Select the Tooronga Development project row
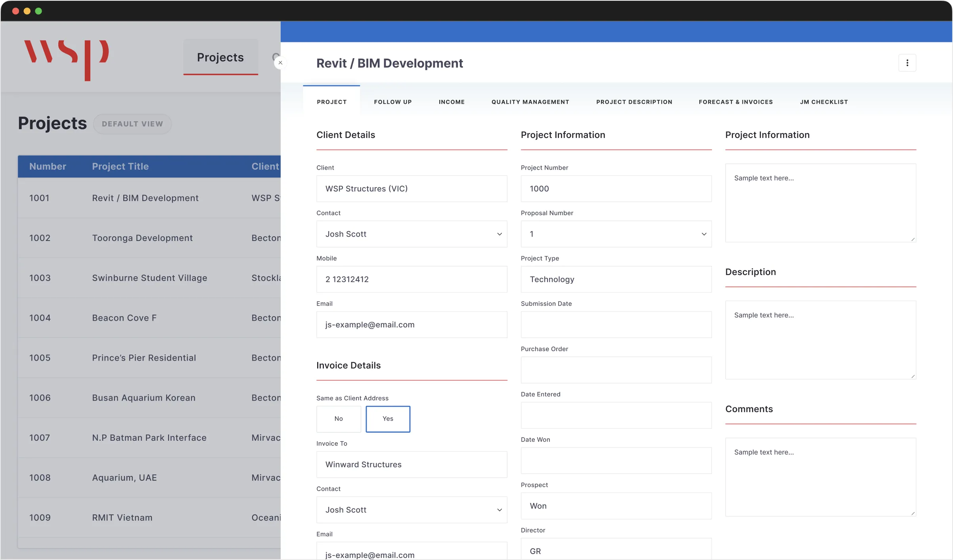 tap(142, 238)
